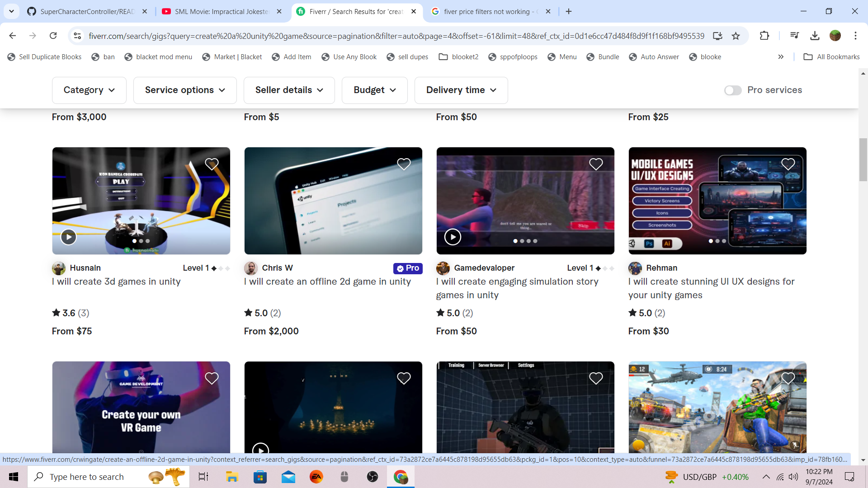Bookmark this page with star icon
The image size is (868, 488).
point(736,36)
